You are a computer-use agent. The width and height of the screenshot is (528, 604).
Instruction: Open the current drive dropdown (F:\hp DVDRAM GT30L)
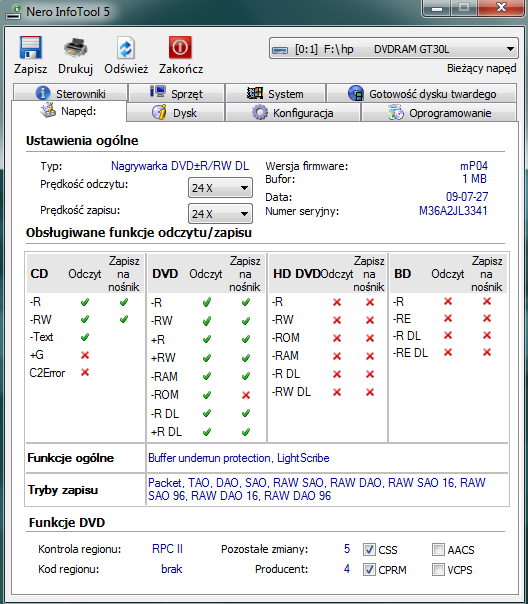coord(394,49)
